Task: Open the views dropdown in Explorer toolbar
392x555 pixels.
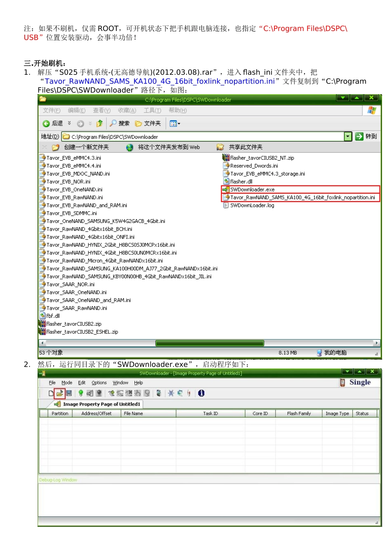Action: tap(175, 123)
